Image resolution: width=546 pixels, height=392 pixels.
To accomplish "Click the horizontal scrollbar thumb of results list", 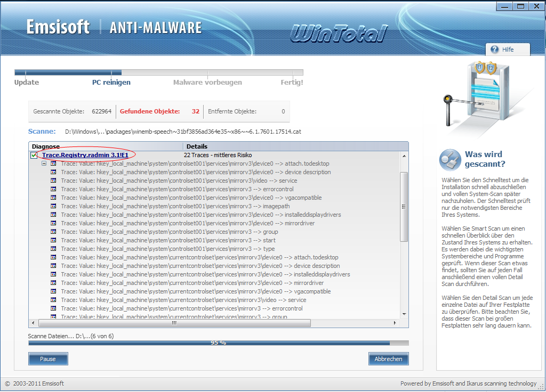I will pyautogui.click(x=174, y=323).
